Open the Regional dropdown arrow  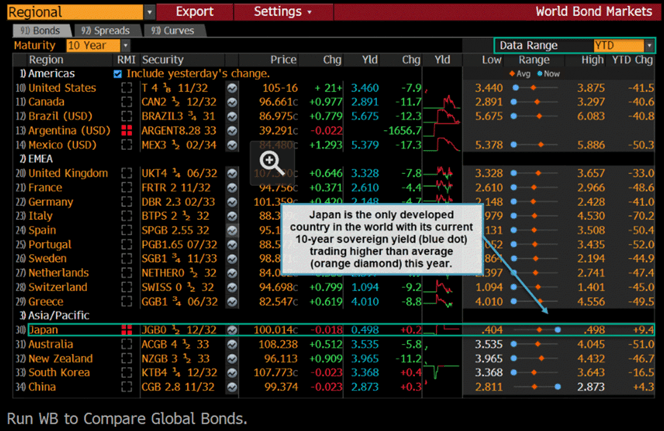(x=149, y=12)
